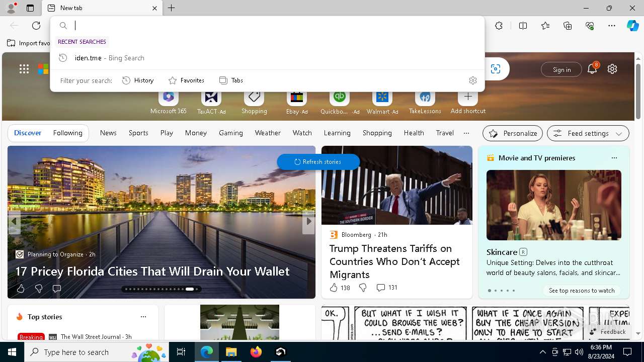Screen dimensions: 644x362
Task: Click the Personalize button
Action: click(x=513, y=133)
